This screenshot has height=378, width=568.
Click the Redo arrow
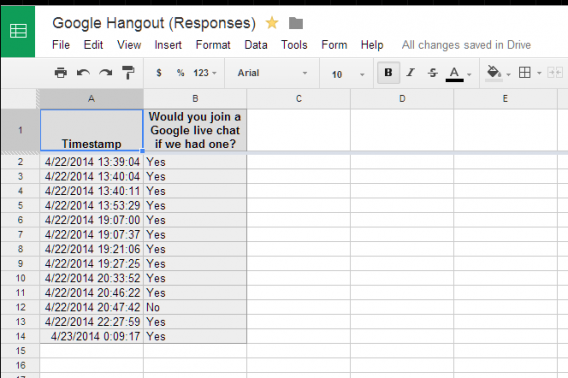(105, 73)
